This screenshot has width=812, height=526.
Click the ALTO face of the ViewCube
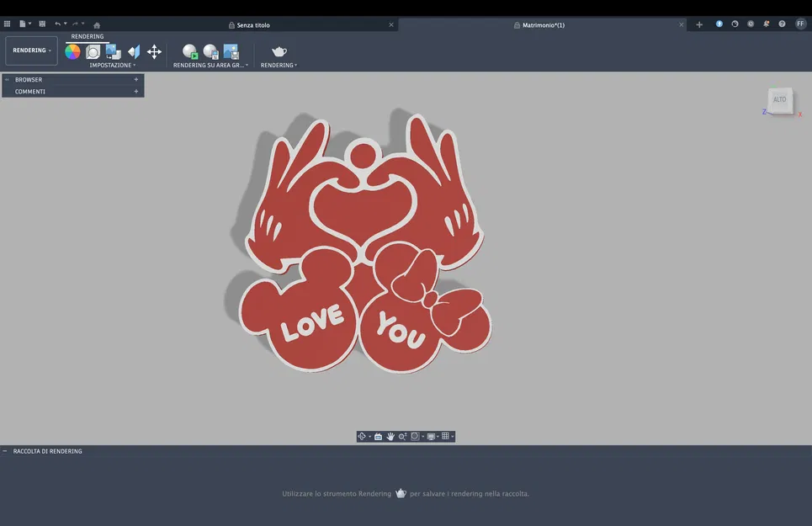coord(780,99)
